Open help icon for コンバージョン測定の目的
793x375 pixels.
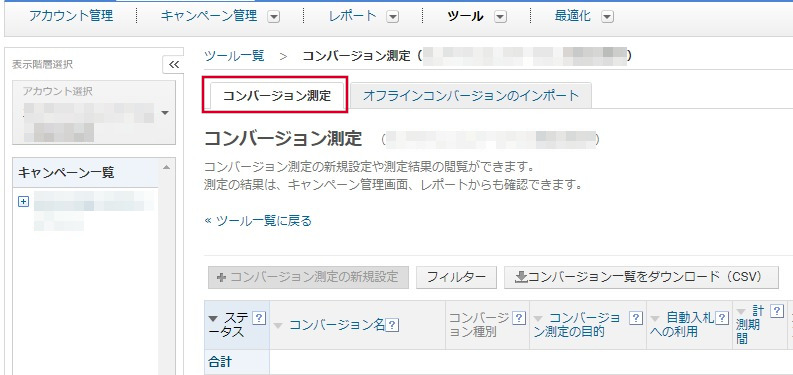pyautogui.click(x=635, y=318)
